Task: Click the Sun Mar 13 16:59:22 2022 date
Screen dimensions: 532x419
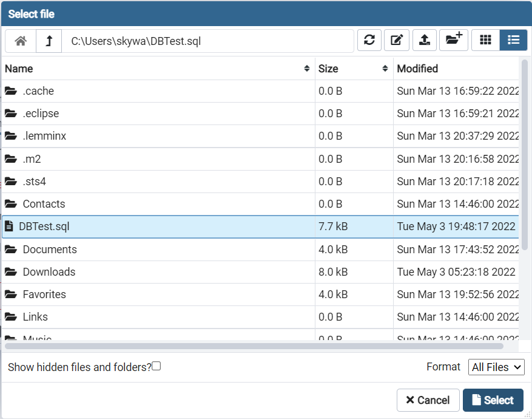Action: (458, 91)
